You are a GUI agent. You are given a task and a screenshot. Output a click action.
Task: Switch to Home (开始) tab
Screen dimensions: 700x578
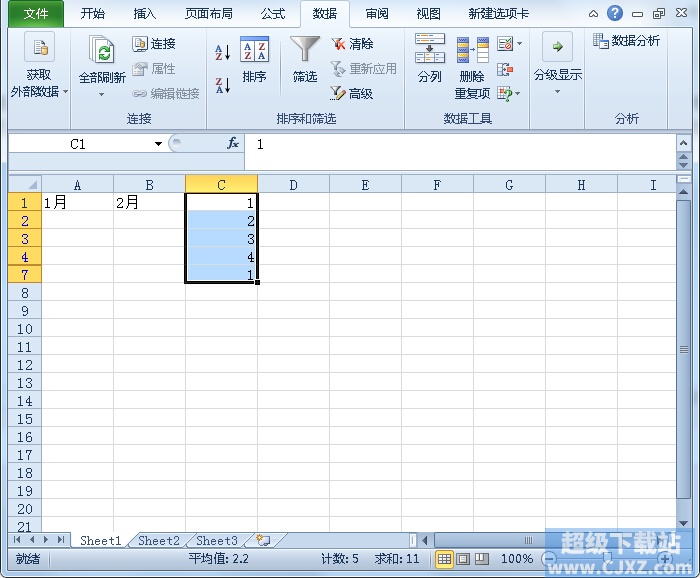pos(92,14)
